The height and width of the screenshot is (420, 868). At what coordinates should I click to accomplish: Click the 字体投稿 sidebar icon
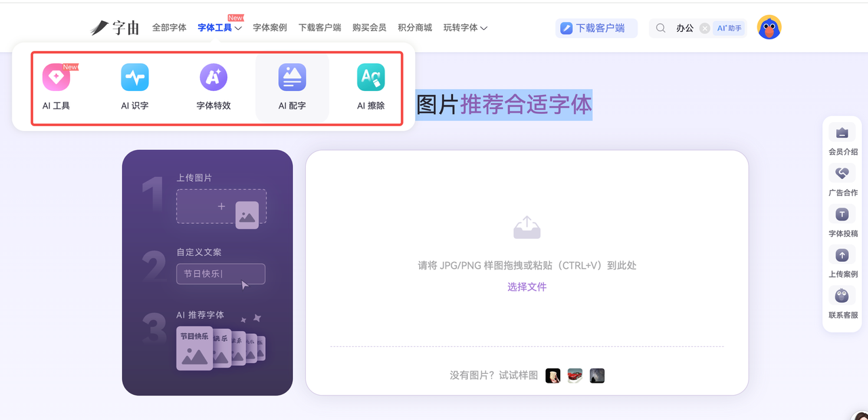842,214
